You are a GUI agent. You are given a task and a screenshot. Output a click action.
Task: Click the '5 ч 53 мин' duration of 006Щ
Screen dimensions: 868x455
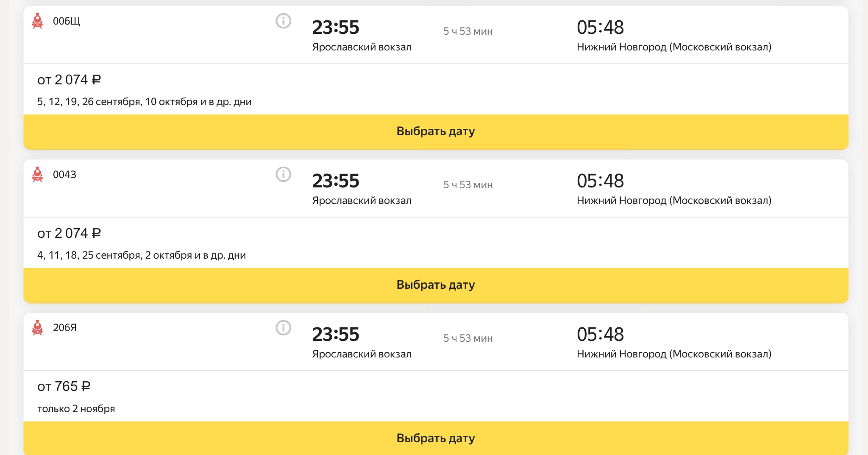pos(468,31)
